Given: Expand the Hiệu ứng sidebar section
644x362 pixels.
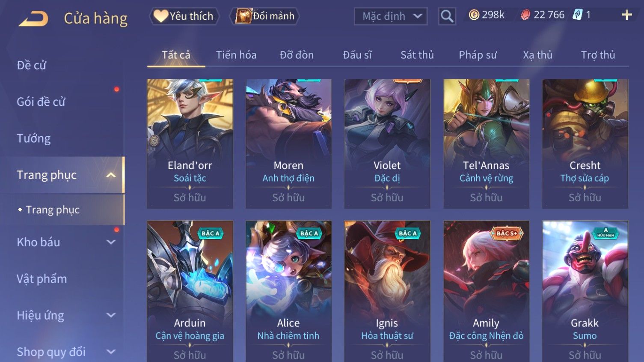Looking at the screenshot, I should point(111,315).
